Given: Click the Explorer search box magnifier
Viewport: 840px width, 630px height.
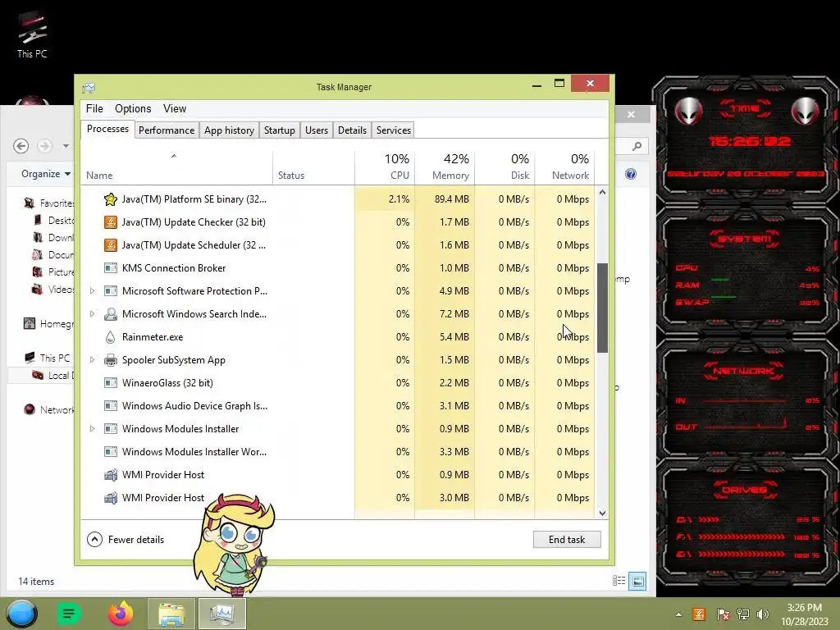Looking at the screenshot, I should pyautogui.click(x=637, y=146).
